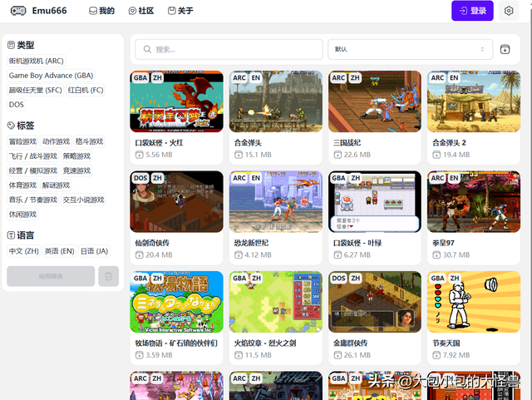Toggle the 音乐 / 节奏游戏 tag filter

click(33, 200)
